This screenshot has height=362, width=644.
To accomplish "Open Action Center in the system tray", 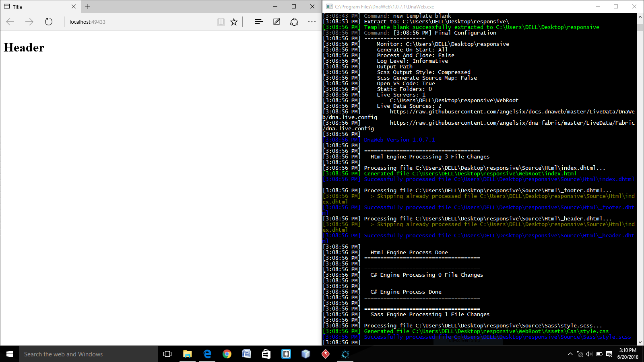I will (x=608, y=354).
